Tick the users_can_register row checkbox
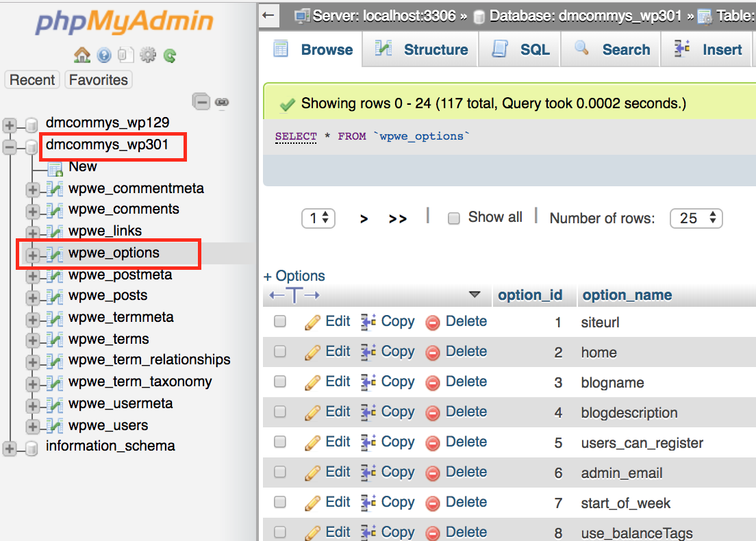 point(280,442)
